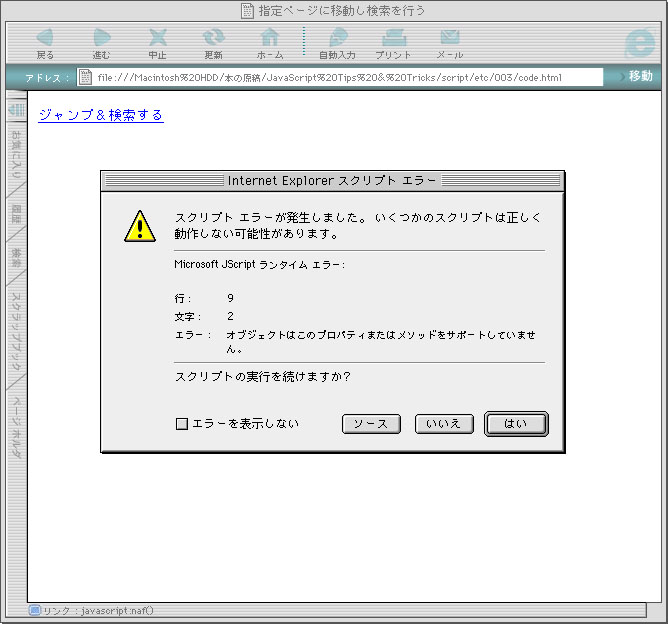
Task: Toggle the explorer bar collapse icon
Action: click(17, 109)
